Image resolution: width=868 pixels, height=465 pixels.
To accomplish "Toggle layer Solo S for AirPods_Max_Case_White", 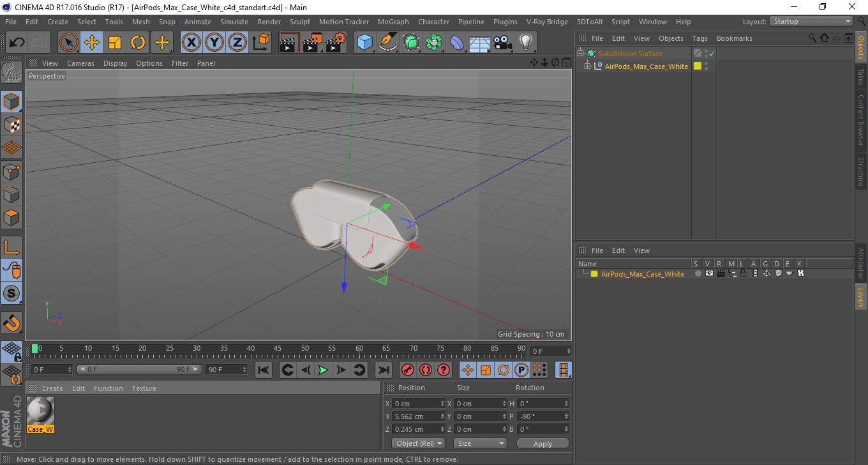I will pyautogui.click(x=698, y=273).
